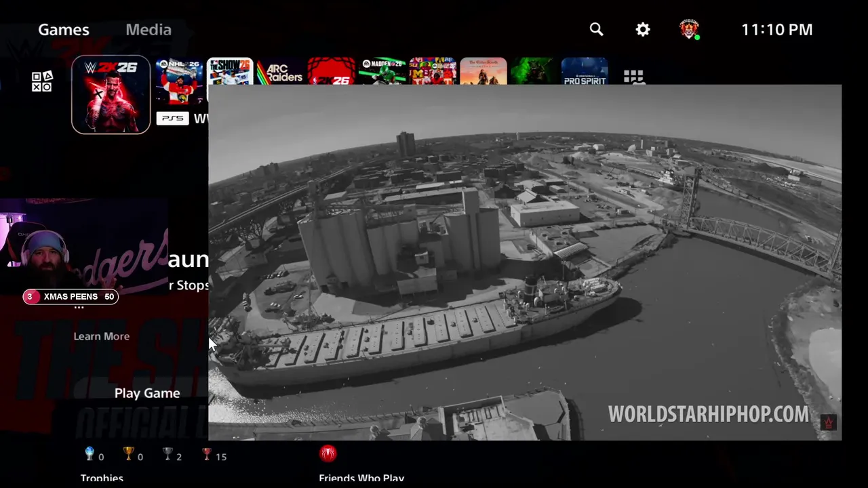
Task: Open the search magnifier
Action: coord(596,29)
